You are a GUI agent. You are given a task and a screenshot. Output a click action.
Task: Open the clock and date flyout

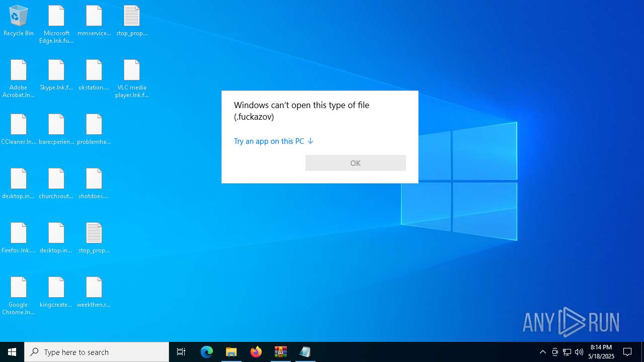tap(601, 352)
